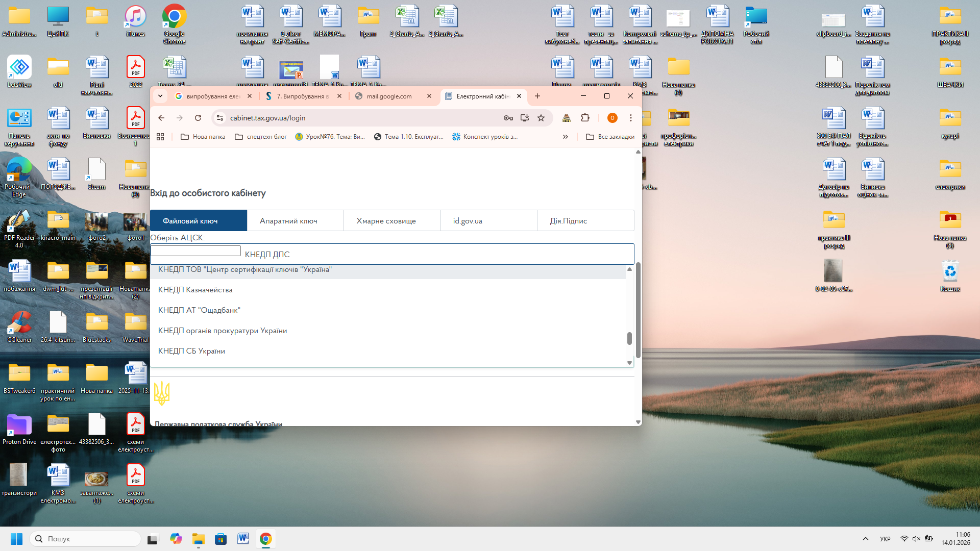Choose КНЕДП АТ "Ощадбанк" option
Viewport: 980px width, 551px height.
[x=199, y=310]
